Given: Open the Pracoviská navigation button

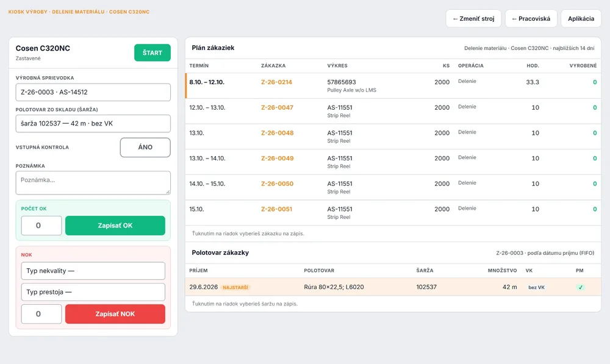Looking at the screenshot, I should pyautogui.click(x=531, y=19).
